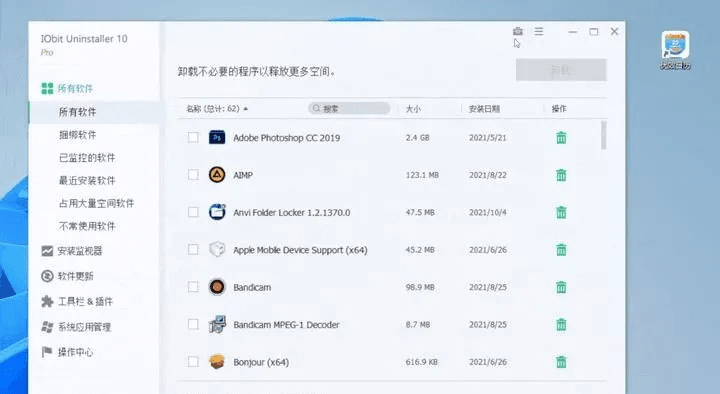Screen dimensions: 720x394
Task: Click the greyed uninstall button at top right
Action: click(x=561, y=70)
